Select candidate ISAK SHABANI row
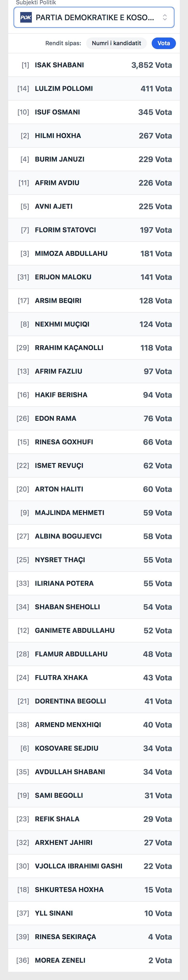This screenshot has height=980, width=188. (94, 65)
